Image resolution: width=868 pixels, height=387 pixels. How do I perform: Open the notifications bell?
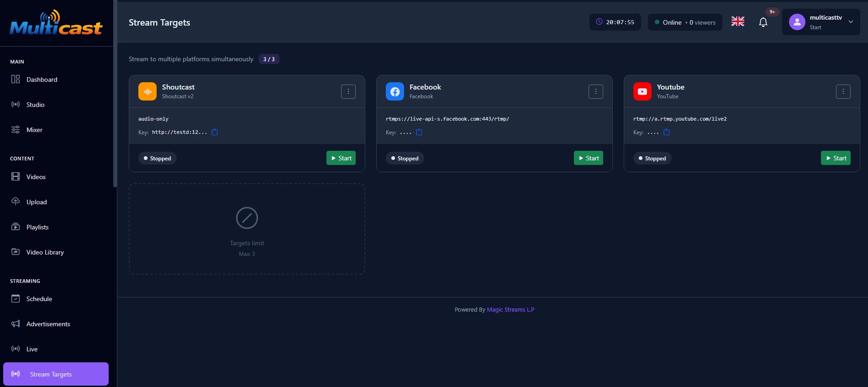763,22
